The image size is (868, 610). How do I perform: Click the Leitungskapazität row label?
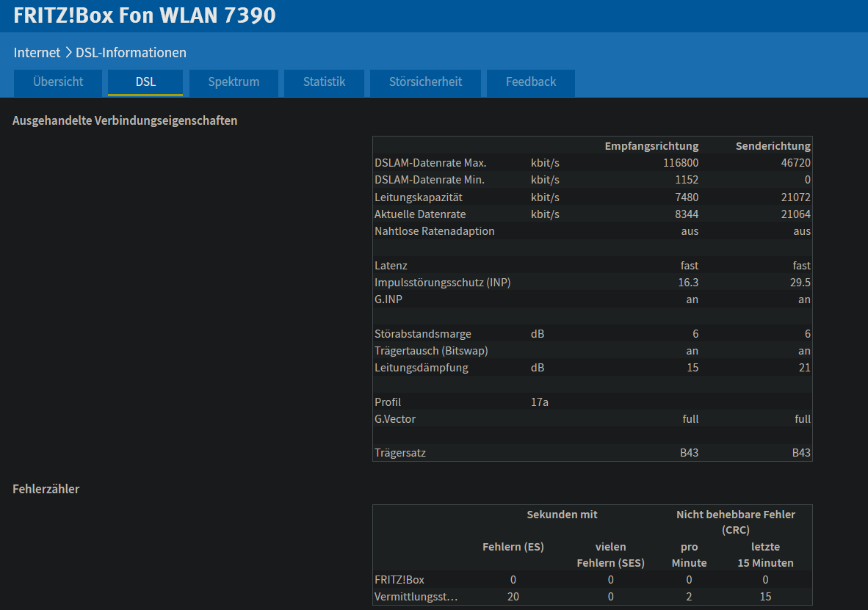tap(418, 197)
